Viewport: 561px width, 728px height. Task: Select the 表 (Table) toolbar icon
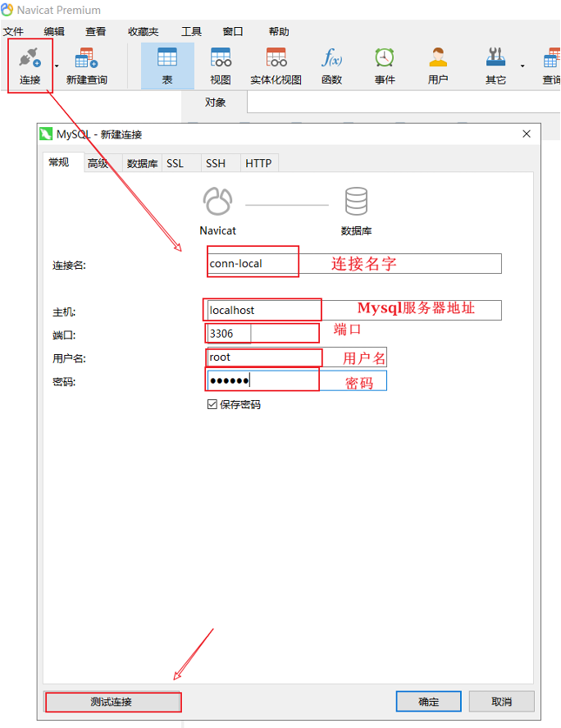click(x=167, y=66)
